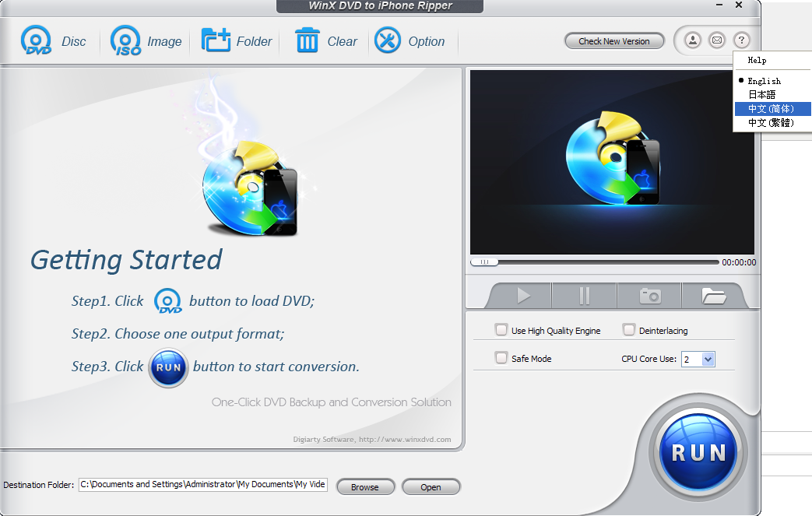812x516 pixels.
Task: Clear the loaded source list
Action: (x=325, y=40)
